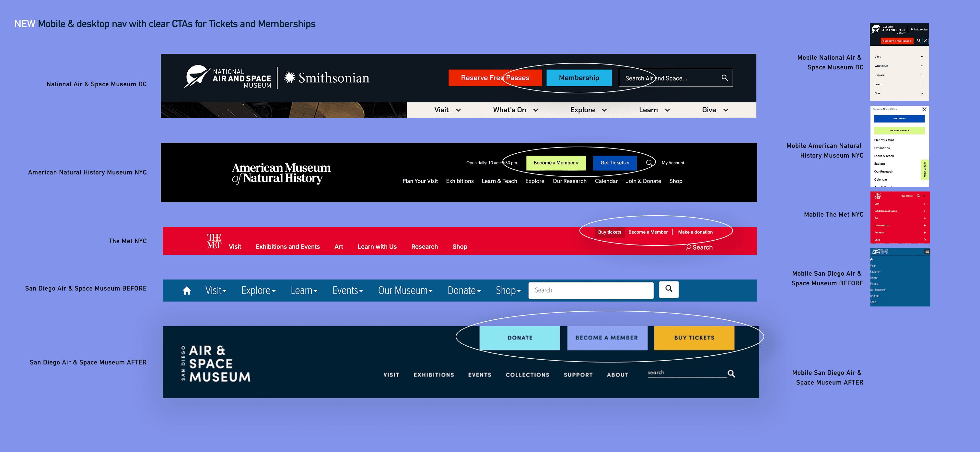Viewport: 980px width, 452px height.
Task: Click the San Diego BEFORE search magnifier button
Action: (x=669, y=289)
